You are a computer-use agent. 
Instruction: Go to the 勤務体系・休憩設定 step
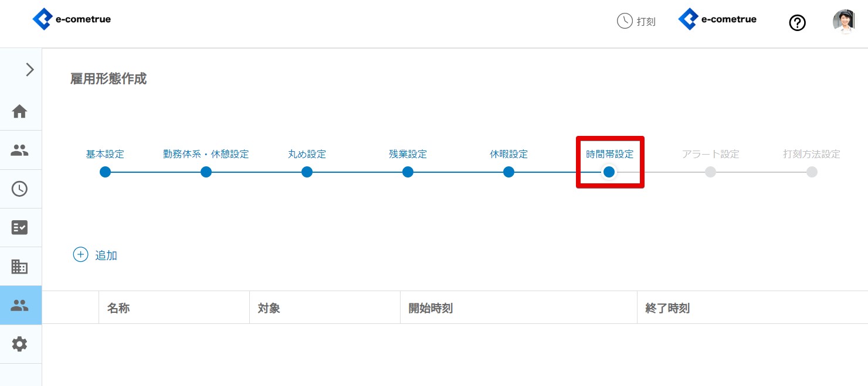(x=206, y=172)
